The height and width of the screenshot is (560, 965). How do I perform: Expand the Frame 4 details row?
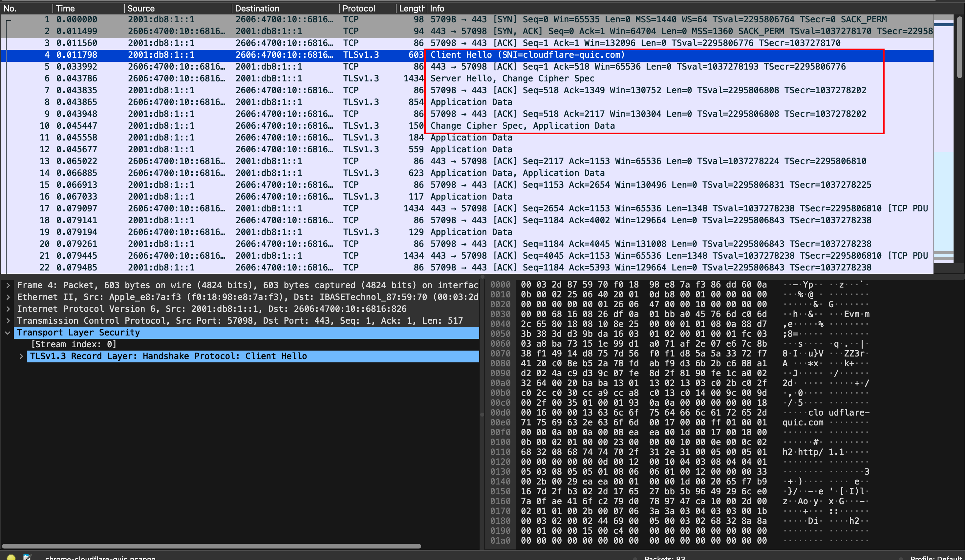point(8,285)
